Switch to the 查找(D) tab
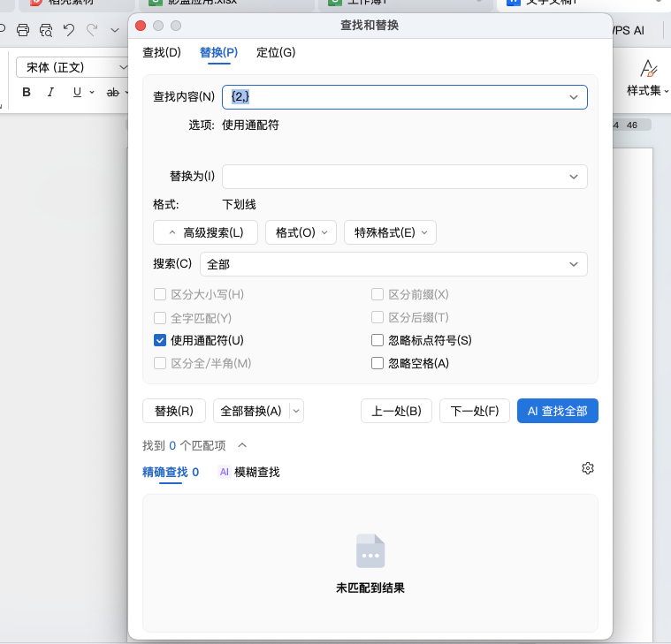Image resolution: width=671 pixels, height=644 pixels. point(162,53)
